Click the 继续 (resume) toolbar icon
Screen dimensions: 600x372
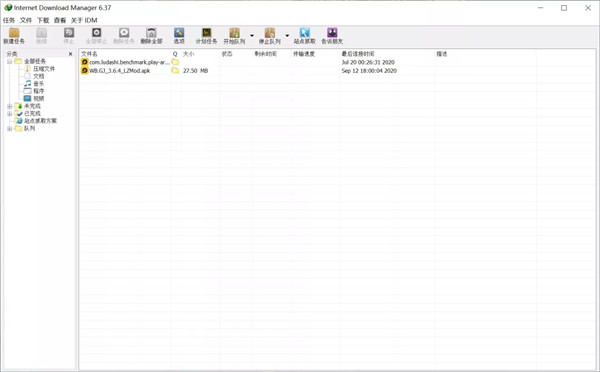pos(41,36)
